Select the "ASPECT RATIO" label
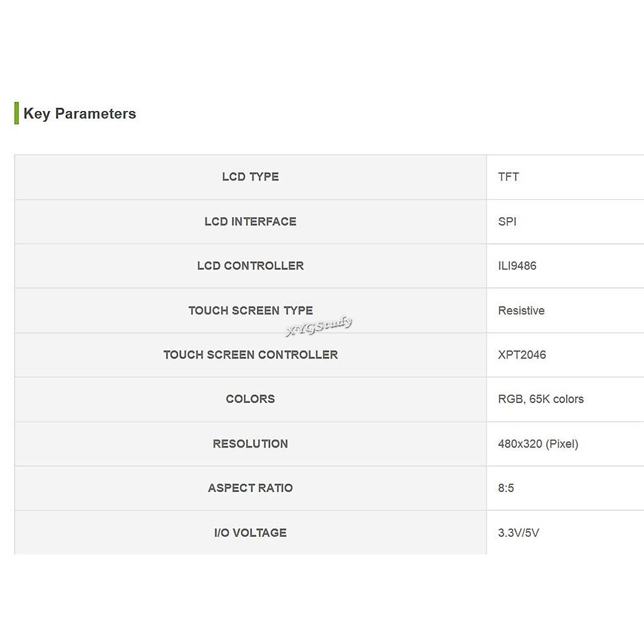The image size is (644, 644). coord(250,488)
